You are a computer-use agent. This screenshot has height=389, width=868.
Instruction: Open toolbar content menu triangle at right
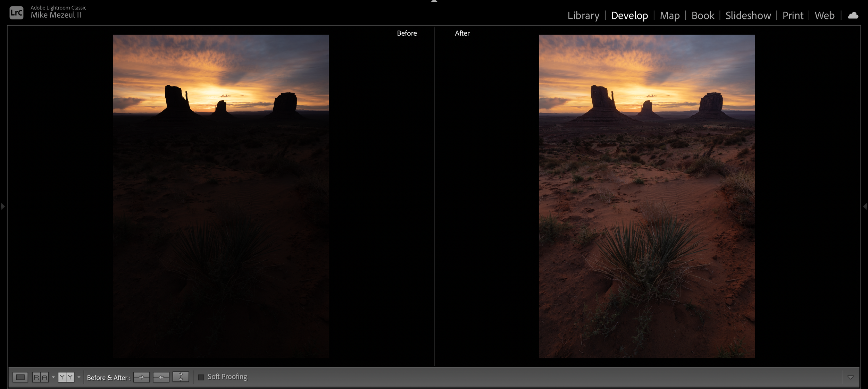(850, 377)
